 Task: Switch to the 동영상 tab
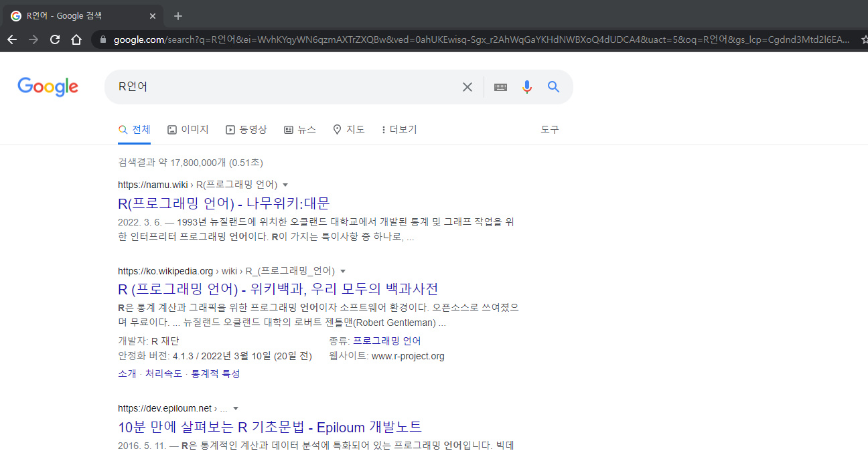coord(246,129)
